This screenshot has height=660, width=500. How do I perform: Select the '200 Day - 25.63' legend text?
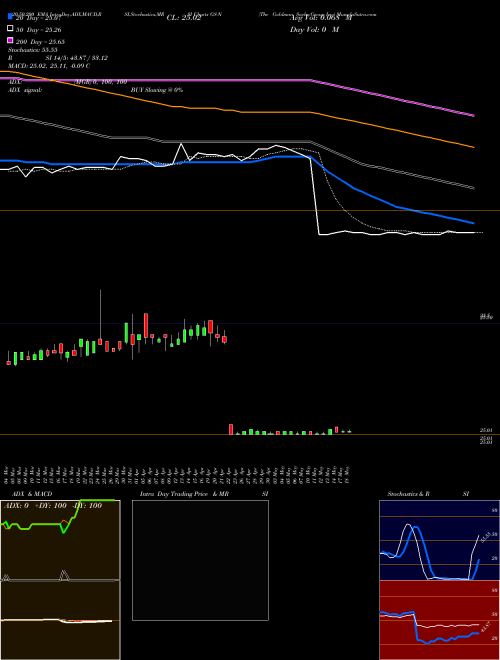click(40, 42)
